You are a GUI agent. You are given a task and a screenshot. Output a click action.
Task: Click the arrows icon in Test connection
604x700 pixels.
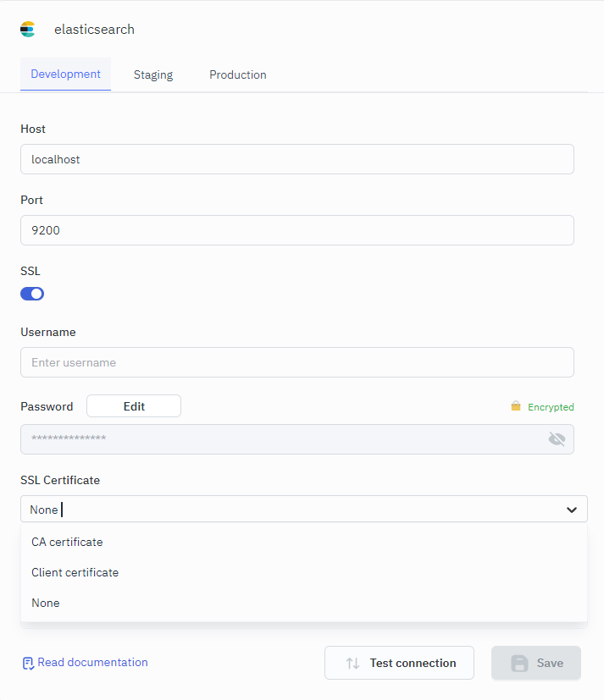353,663
